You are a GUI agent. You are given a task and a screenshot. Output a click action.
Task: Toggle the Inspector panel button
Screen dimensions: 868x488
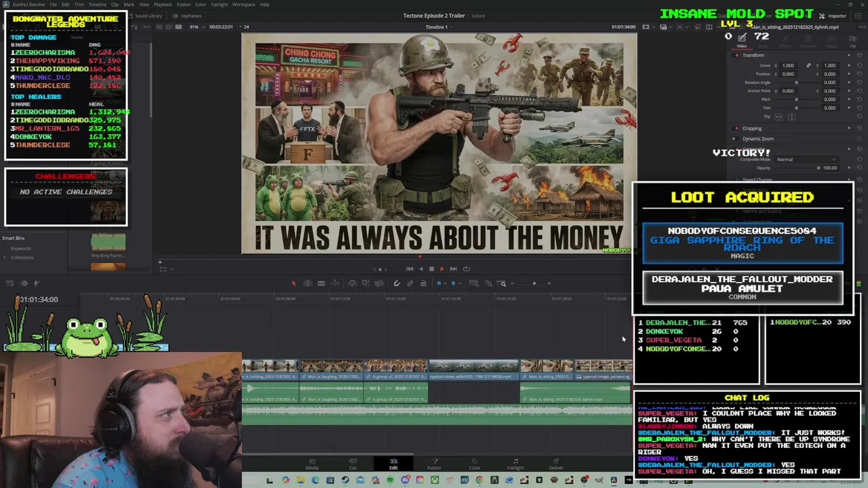(833, 16)
